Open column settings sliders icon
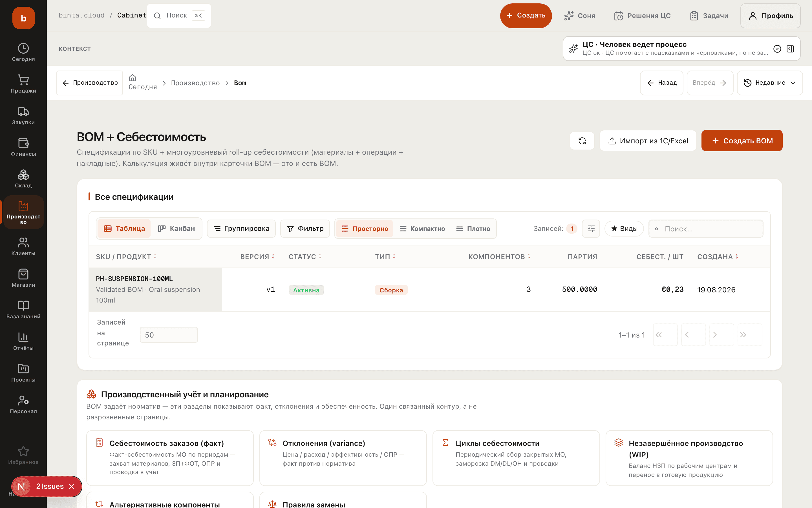 pos(591,229)
